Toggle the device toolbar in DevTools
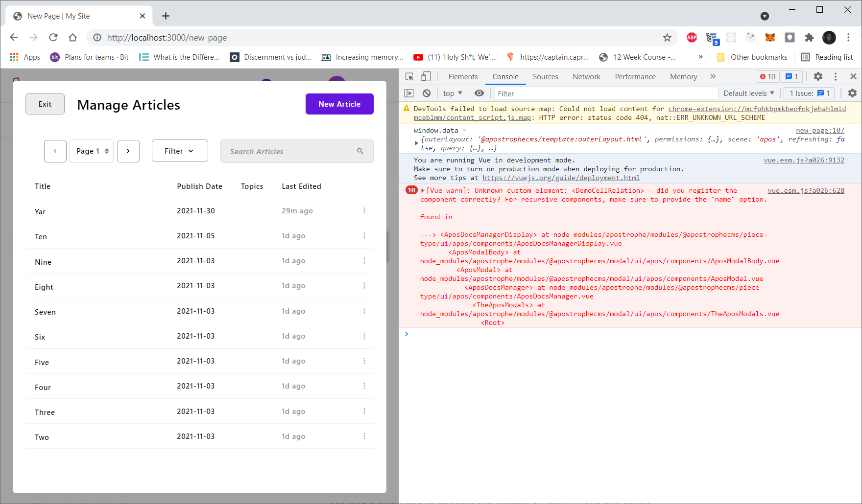 coord(426,76)
